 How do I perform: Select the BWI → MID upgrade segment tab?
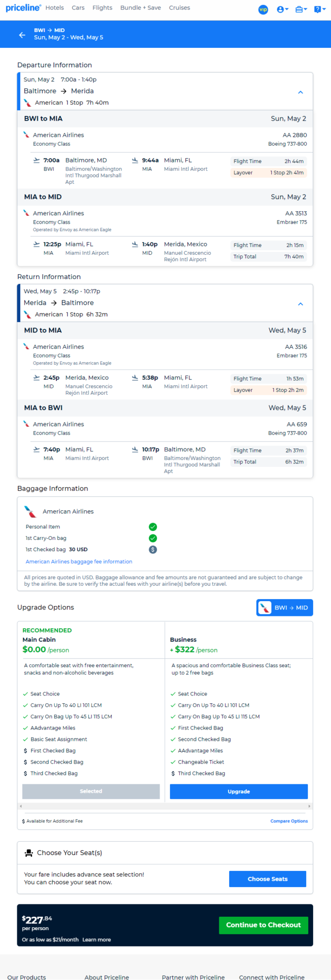[285, 608]
